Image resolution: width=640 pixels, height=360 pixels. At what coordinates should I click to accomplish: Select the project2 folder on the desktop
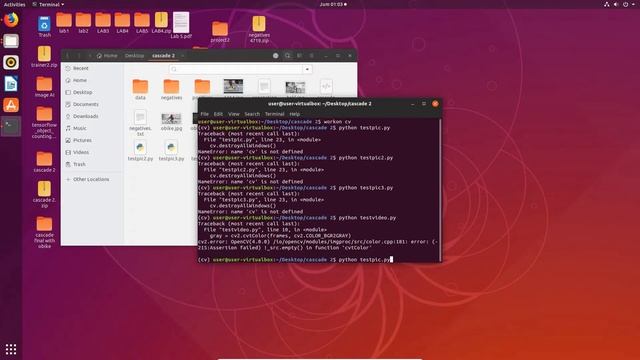tap(220, 32)
